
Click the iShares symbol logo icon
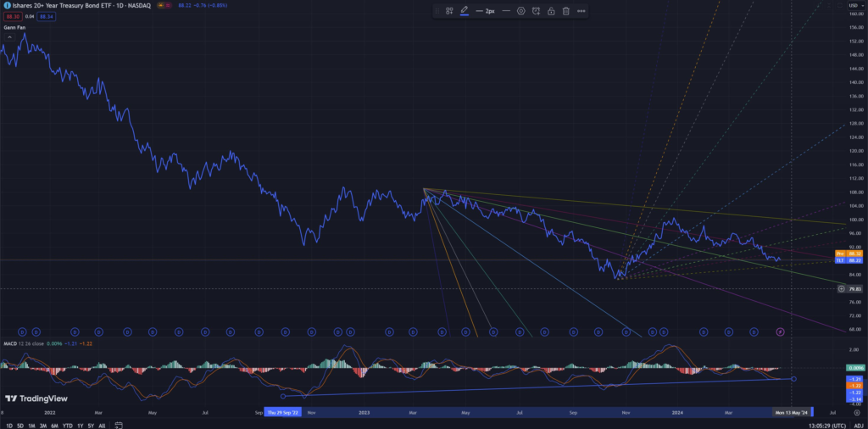coord(7,5)
